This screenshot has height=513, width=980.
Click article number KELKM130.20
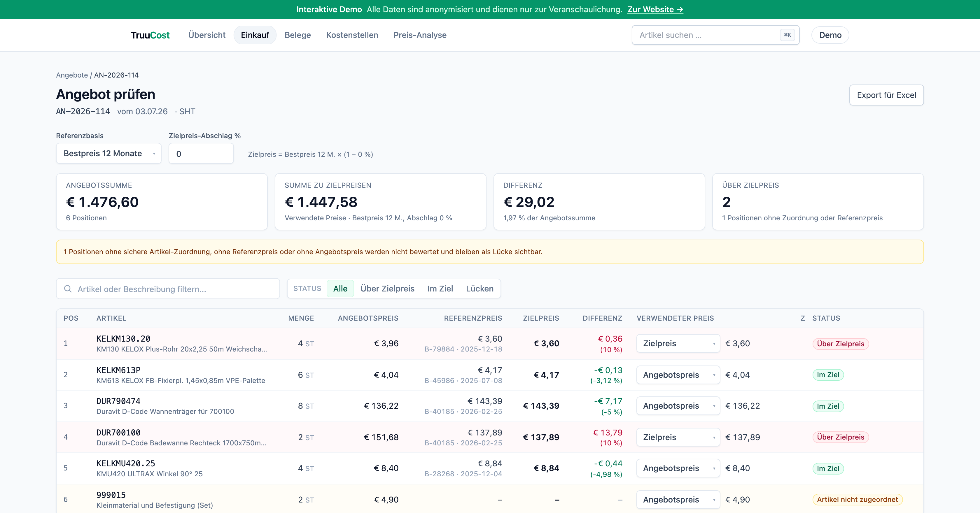[123, 338]
